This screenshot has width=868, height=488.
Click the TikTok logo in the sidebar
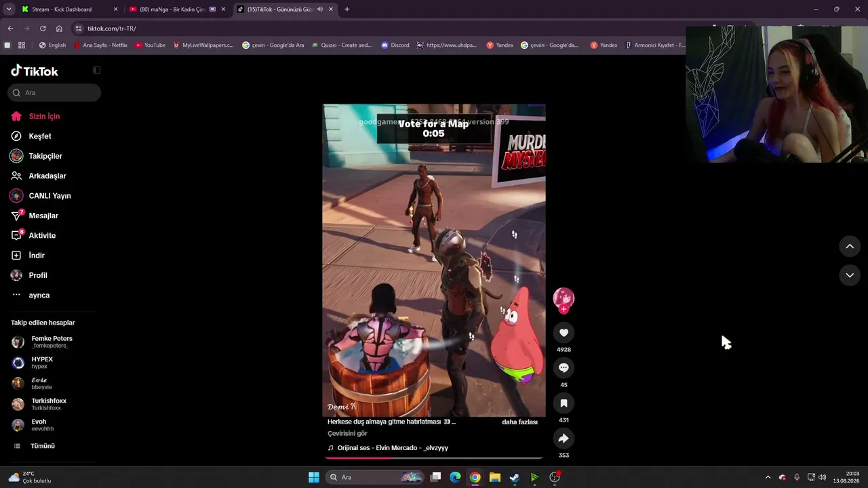(35, 71)
